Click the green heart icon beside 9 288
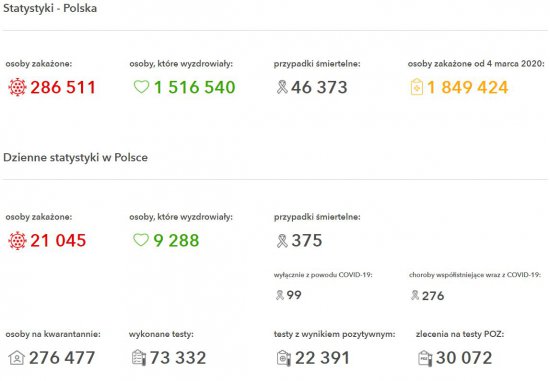The width and height of the screenshot is (550, 381). pyautogui.click(x=141, y=240)
